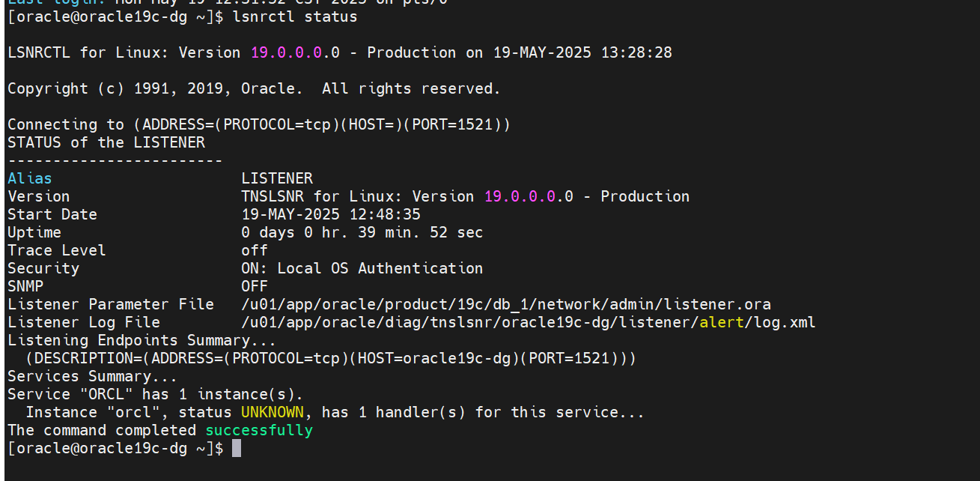This screenshot has height=481, width=980.
Task: Click the yellow "UNKNOWN" status word
Action: coord(273,412)
